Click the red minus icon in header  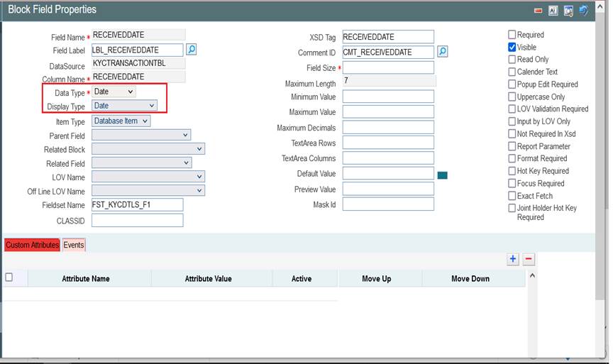(539, 11)
